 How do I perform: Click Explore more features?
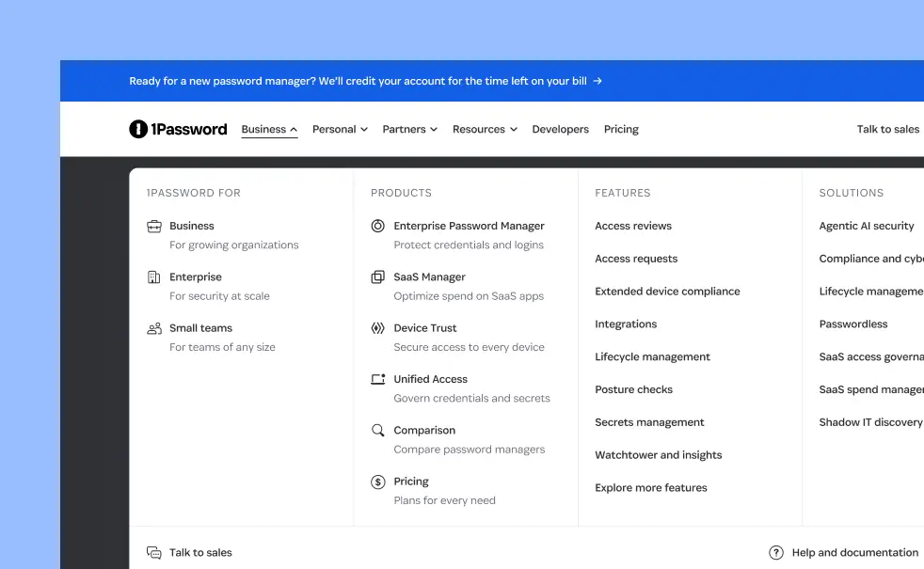click(x=650, y=488)
